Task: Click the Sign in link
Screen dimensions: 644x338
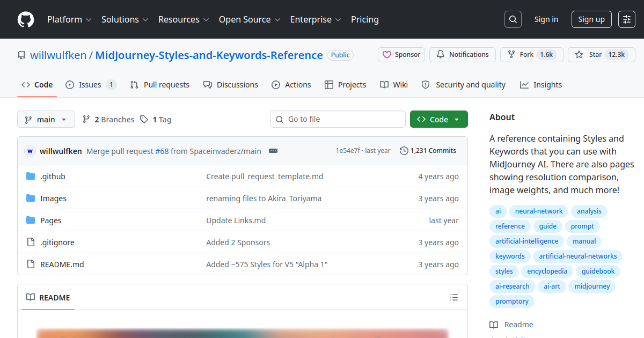Action: (x=546, y=19)
